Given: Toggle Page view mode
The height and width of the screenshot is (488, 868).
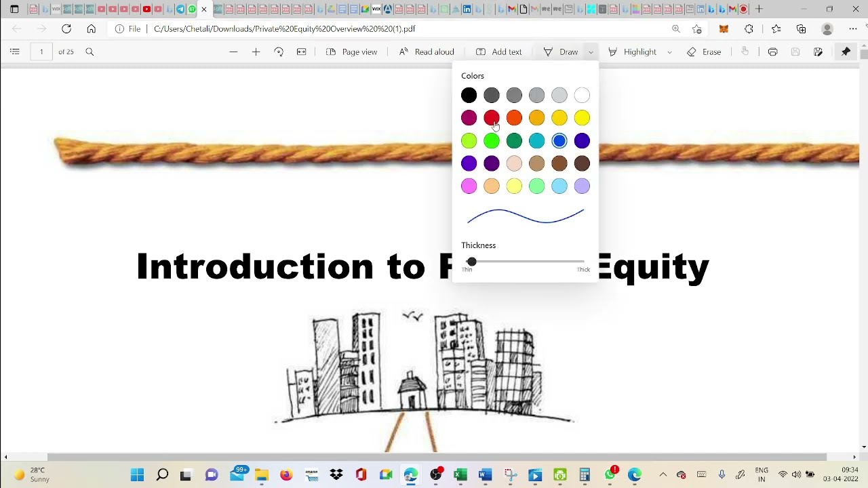Looking at the screenshot, I should pos(351,52).
